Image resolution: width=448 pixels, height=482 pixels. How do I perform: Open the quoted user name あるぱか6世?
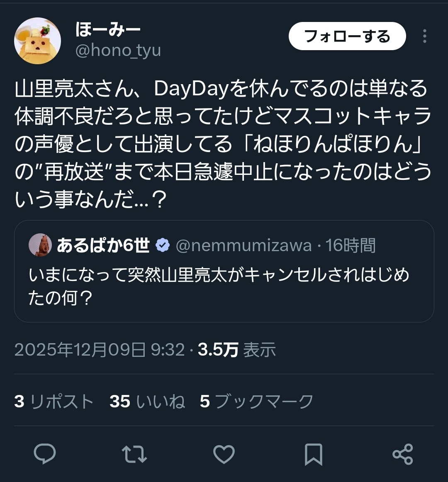tap(103, 245)
